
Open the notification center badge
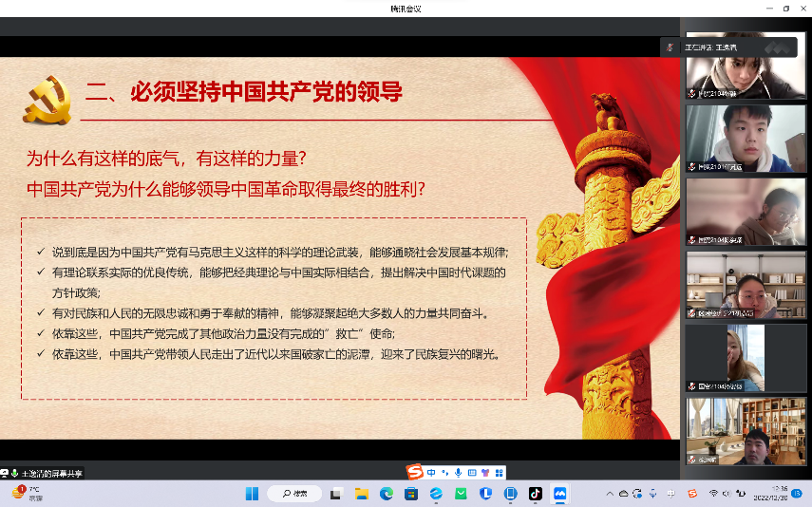796,494
